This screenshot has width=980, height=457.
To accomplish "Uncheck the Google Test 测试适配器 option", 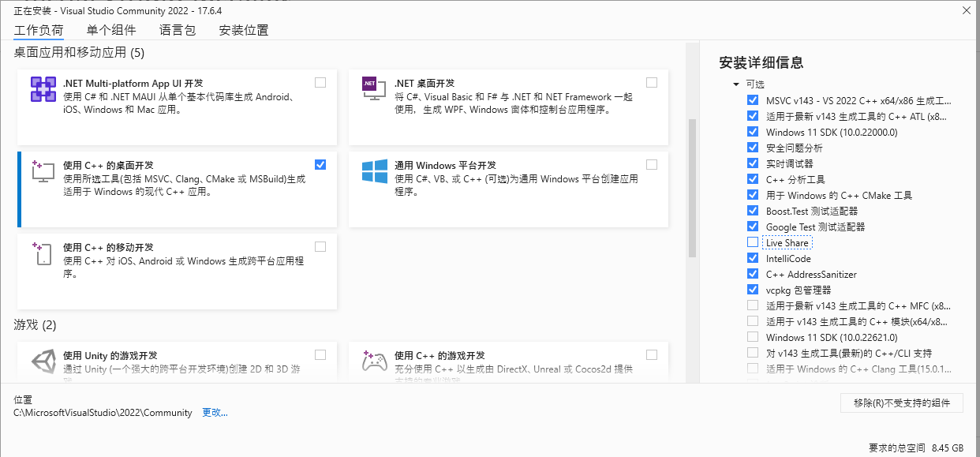I will (x=753, y=227).
